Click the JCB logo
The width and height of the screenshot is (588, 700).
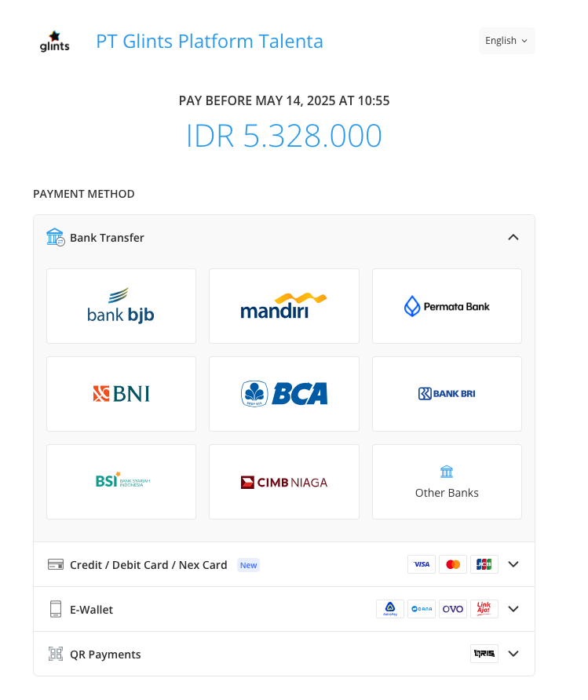pyautogui.click(x=484, y=564)
